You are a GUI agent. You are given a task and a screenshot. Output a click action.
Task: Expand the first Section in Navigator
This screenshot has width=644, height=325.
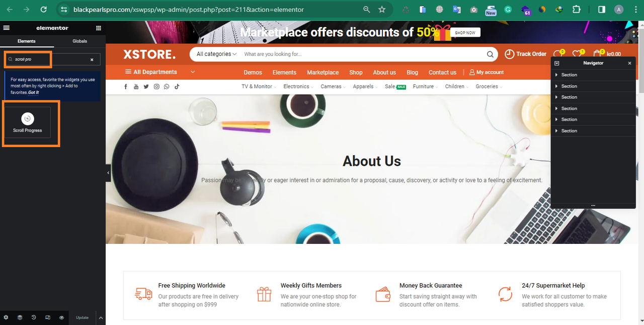[x=556, y=75]
